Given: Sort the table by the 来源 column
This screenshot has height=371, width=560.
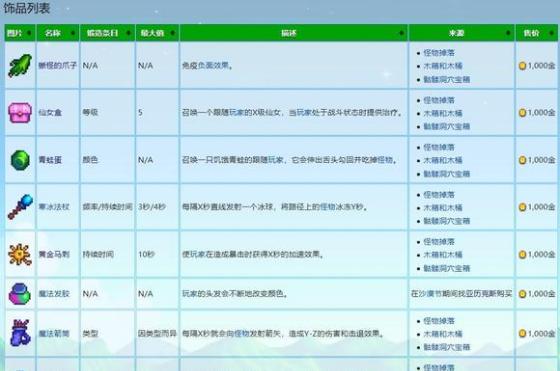Looking at the screenshot, I should tap(461, 33).
